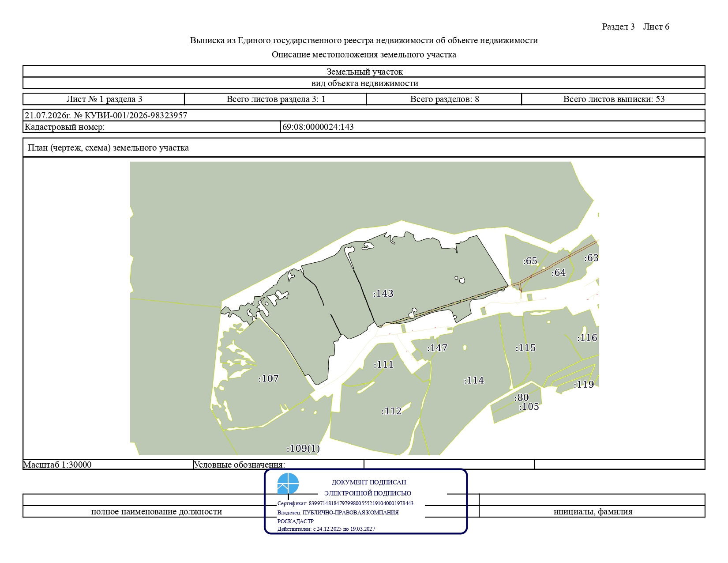728x563 pixels.
Task: Click 'План (чертеж, схема) земельного участка' heading
Action: coord(108,147)
